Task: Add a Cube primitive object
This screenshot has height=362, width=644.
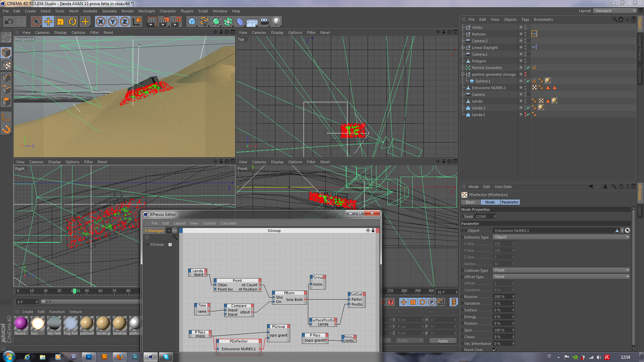Action: pyautogui.click(x=192, y=22)
